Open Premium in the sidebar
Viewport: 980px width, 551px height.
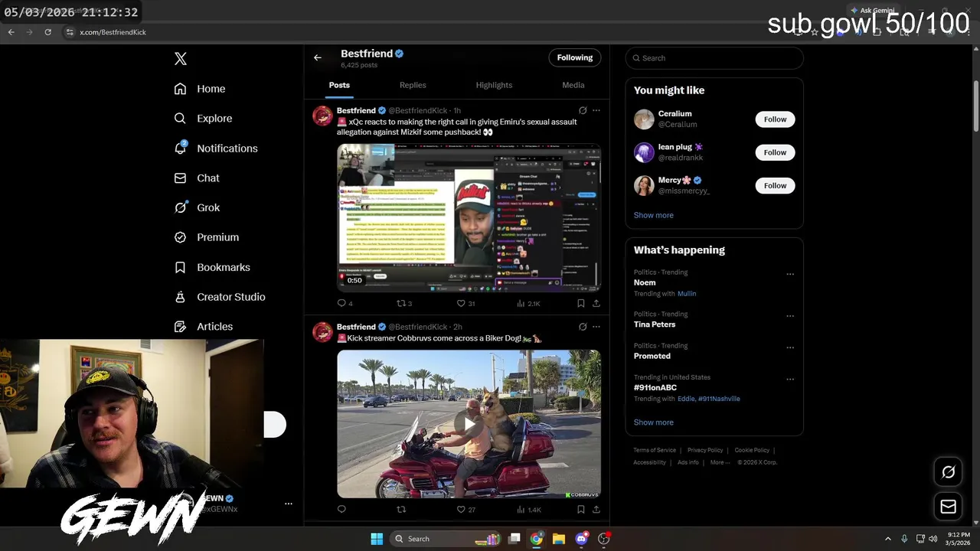pos(207,237)
